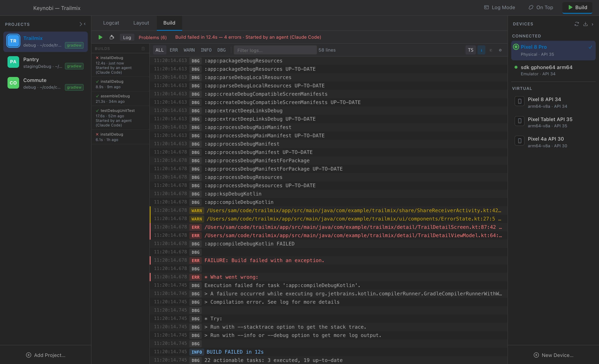
Task: Click the 'BUILD FAILED in 12s' info line
Action: [328, 352]
